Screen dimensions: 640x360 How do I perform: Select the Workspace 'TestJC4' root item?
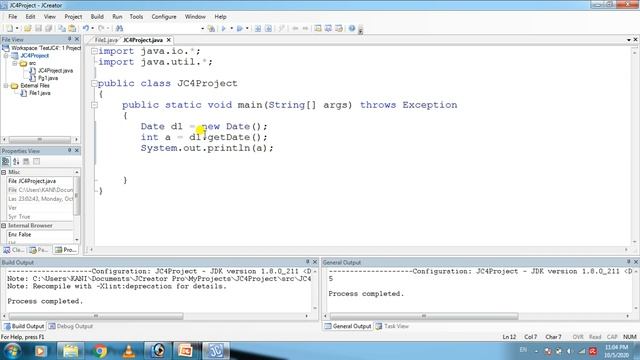pos(46,48)
